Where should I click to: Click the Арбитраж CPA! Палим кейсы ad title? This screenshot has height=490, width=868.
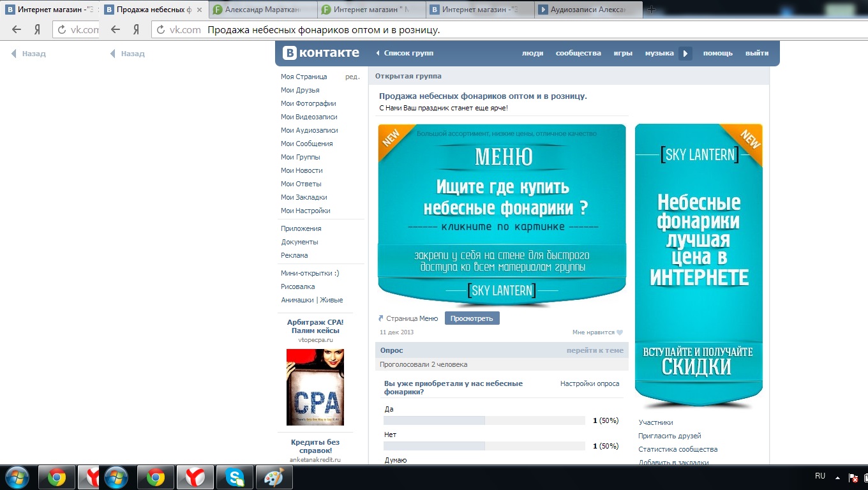[315, 326]
